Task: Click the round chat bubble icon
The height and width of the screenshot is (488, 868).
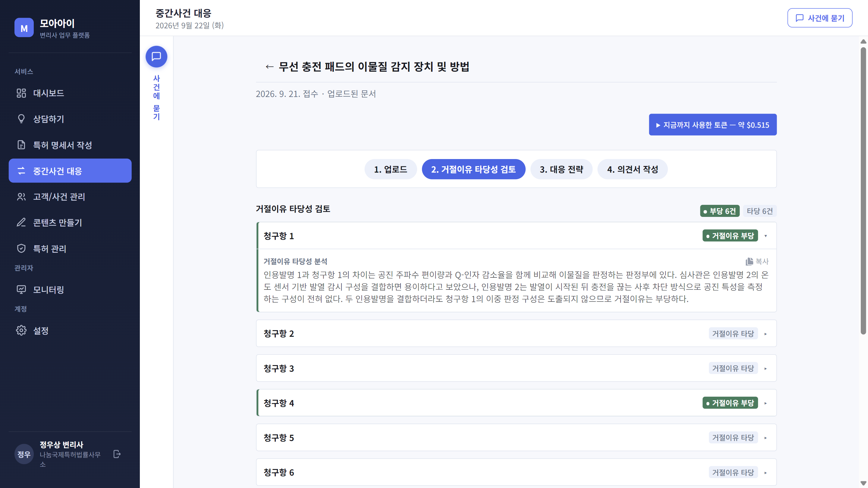Action: click(x=156, y=57)
